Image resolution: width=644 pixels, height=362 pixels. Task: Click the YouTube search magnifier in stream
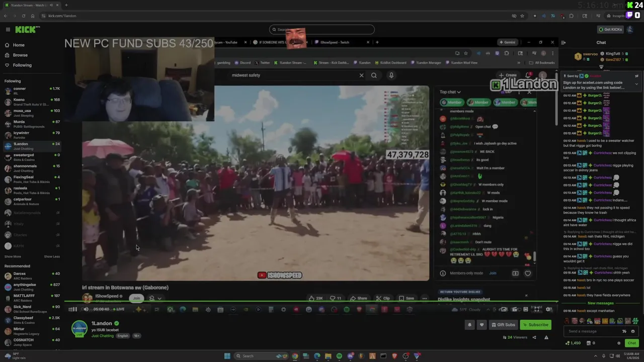374,75
